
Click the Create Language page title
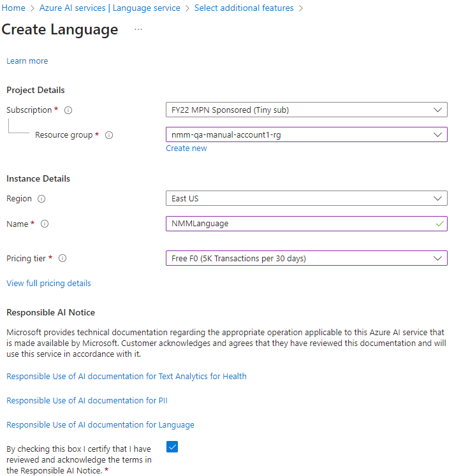[x=60, y=30]
